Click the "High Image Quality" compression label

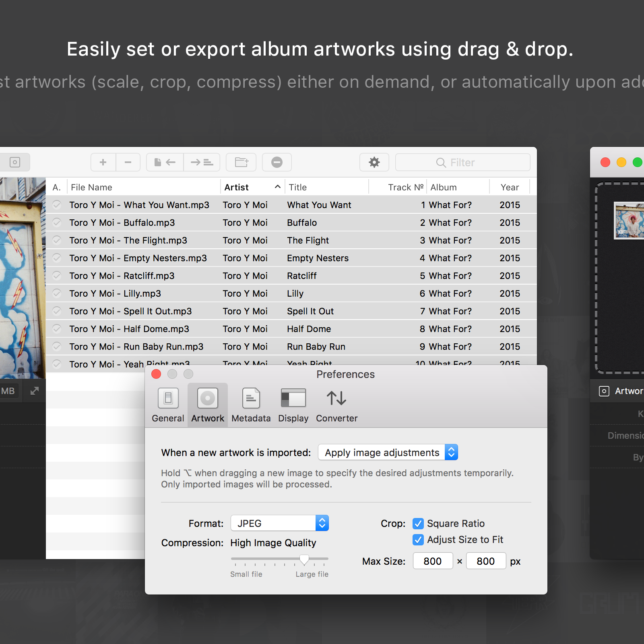click(x=273, y=543)
